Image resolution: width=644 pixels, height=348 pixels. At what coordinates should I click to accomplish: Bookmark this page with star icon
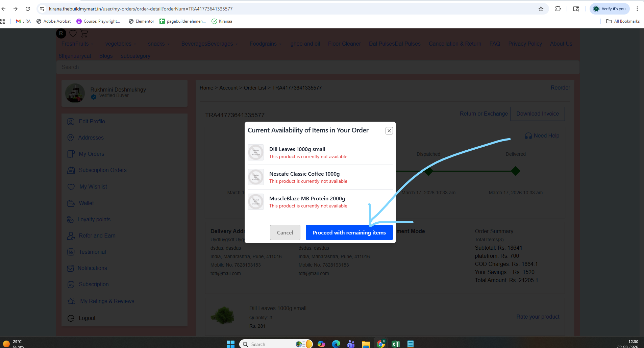(x=541, y=9)
